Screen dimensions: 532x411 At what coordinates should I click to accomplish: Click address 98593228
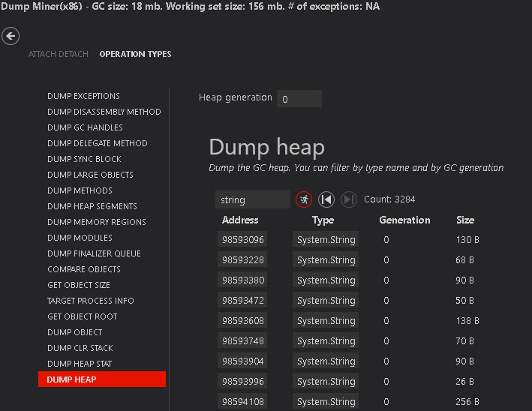242,260
